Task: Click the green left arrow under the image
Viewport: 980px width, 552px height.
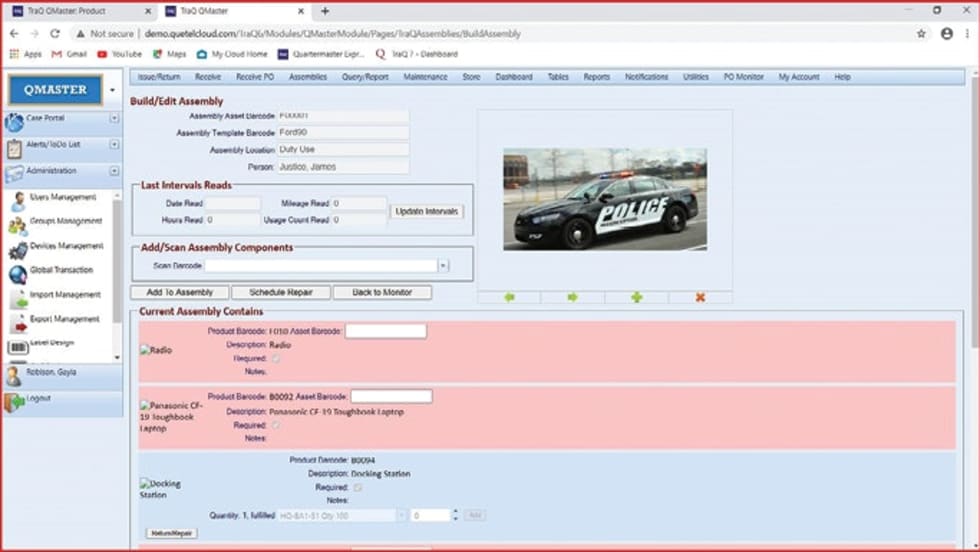Action: pyautogui.click(x=509, y=297)
